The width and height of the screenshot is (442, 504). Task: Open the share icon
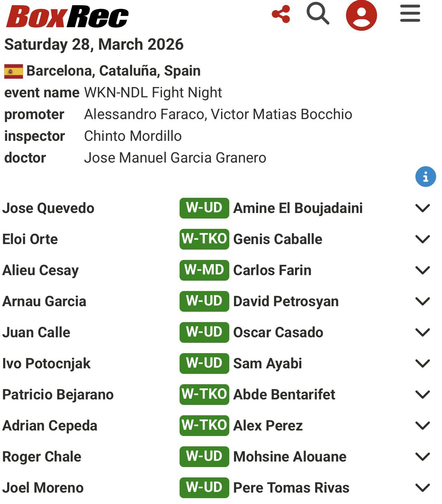pos(281,14)
